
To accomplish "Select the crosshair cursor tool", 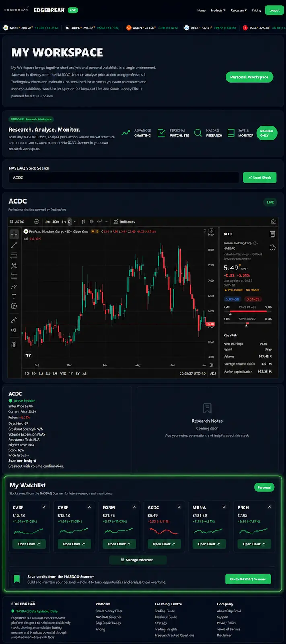I will [14, 234].
